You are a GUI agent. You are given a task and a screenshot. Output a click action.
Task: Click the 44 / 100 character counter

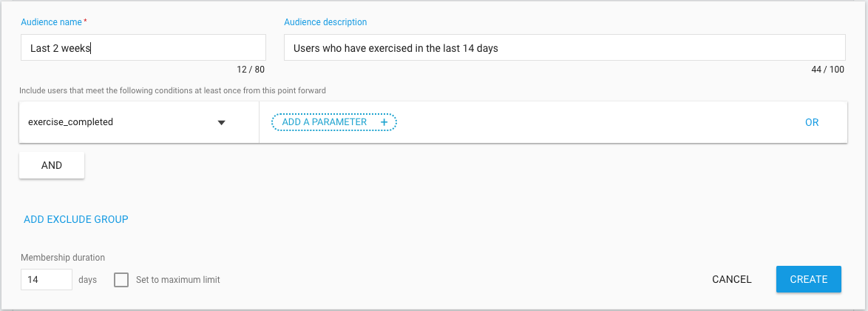(x=828, y=70)
